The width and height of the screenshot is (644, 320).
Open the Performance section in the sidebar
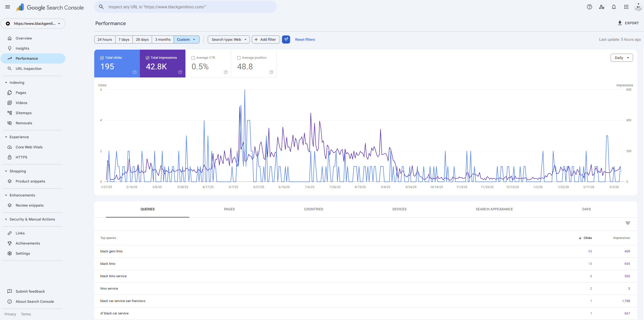point(26,58)
